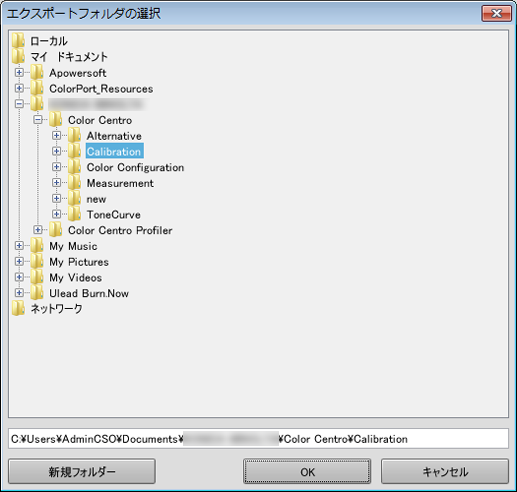Expand the Measurement folder node
The height and width of the screenshot is (492, 517).
pos(57,183)
